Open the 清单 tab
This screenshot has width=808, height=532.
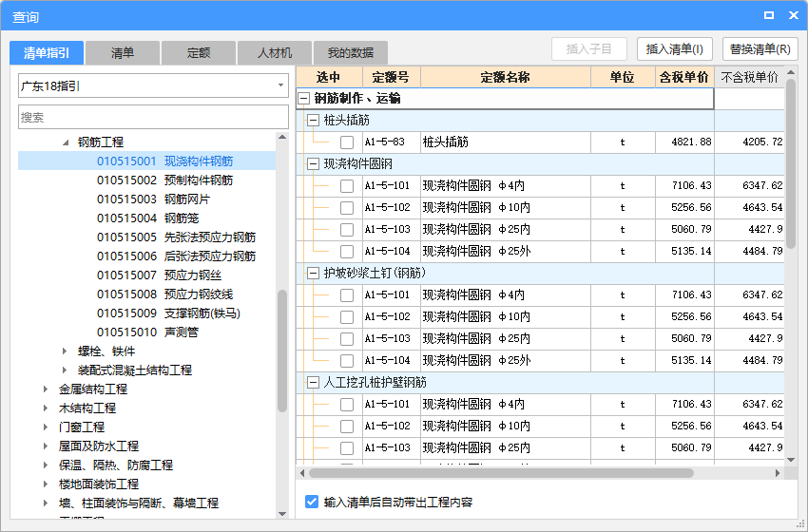122,52
